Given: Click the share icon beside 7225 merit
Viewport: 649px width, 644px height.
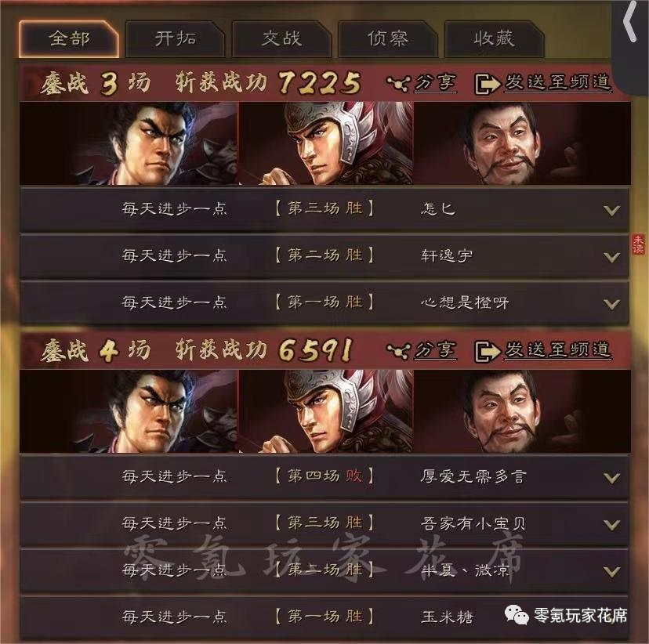Looking at the screenshot, I should [399, 83].
